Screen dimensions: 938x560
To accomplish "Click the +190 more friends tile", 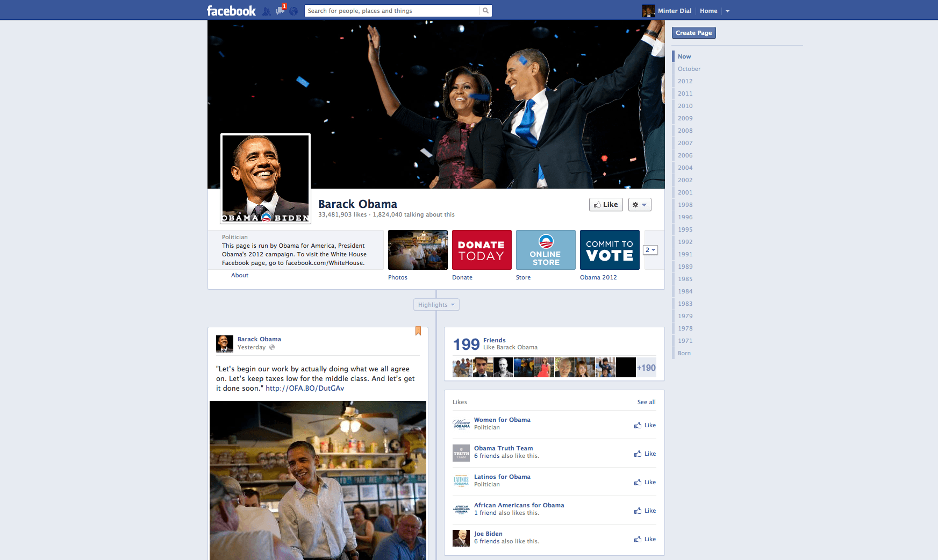I will tap(646, 368).
